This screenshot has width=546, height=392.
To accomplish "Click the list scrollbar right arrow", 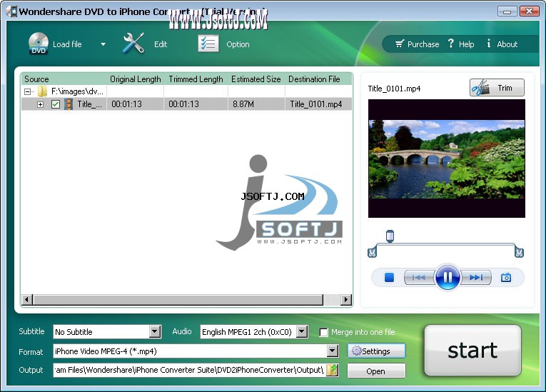I will tap(345, 299).
